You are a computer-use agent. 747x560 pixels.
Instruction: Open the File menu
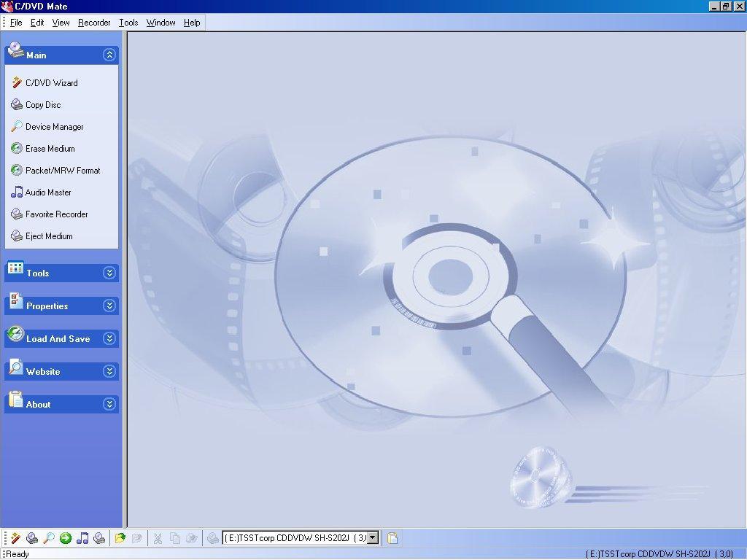tap(16, 23)
